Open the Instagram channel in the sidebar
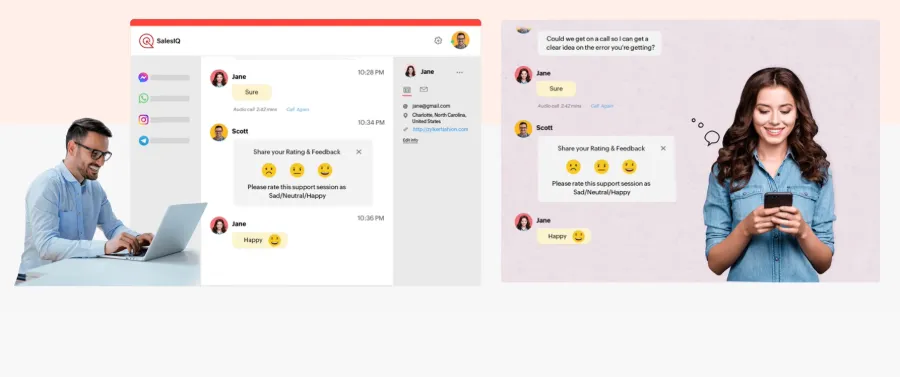Screen dimensions: 900x377 point(143,120)
